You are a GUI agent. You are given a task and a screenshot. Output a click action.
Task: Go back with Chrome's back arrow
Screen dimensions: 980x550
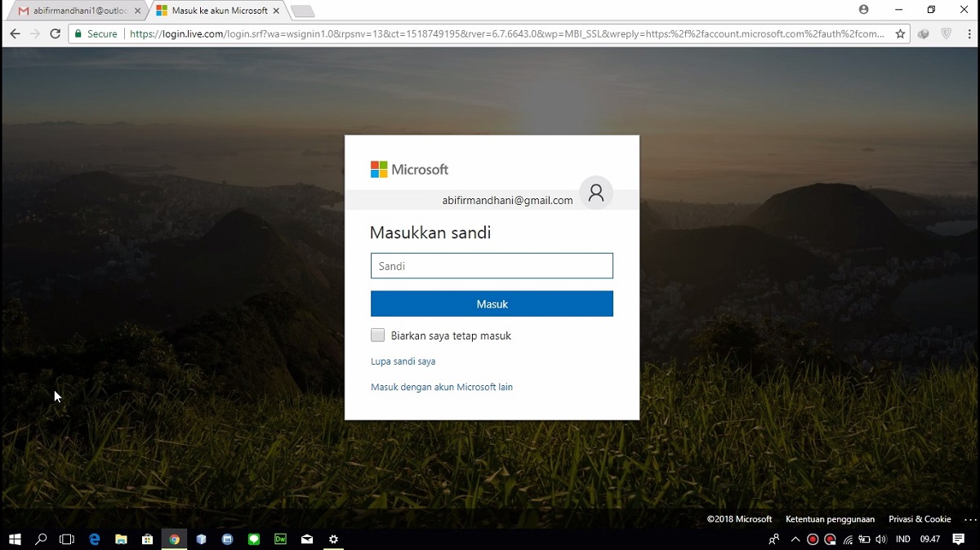(15, 34)
